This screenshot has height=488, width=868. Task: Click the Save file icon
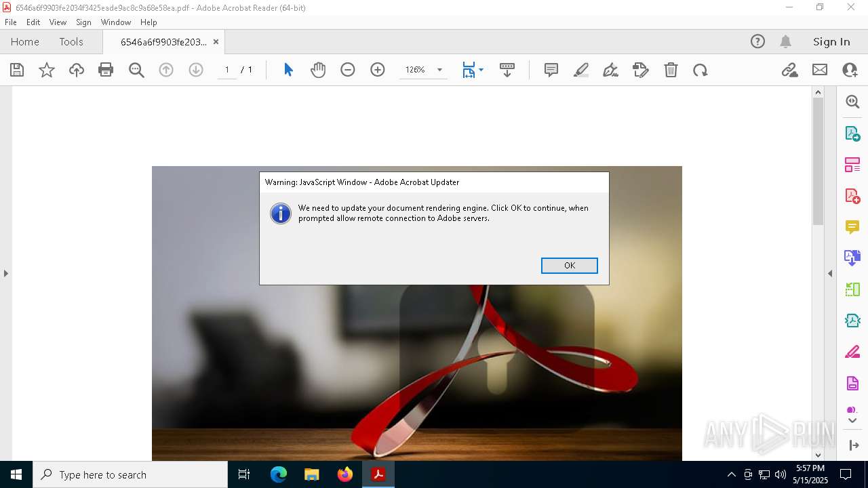17,70
